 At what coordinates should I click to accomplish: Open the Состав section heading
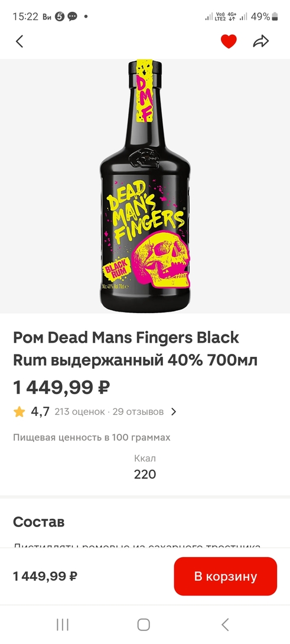pyautogui.click(x=38, y=522)
